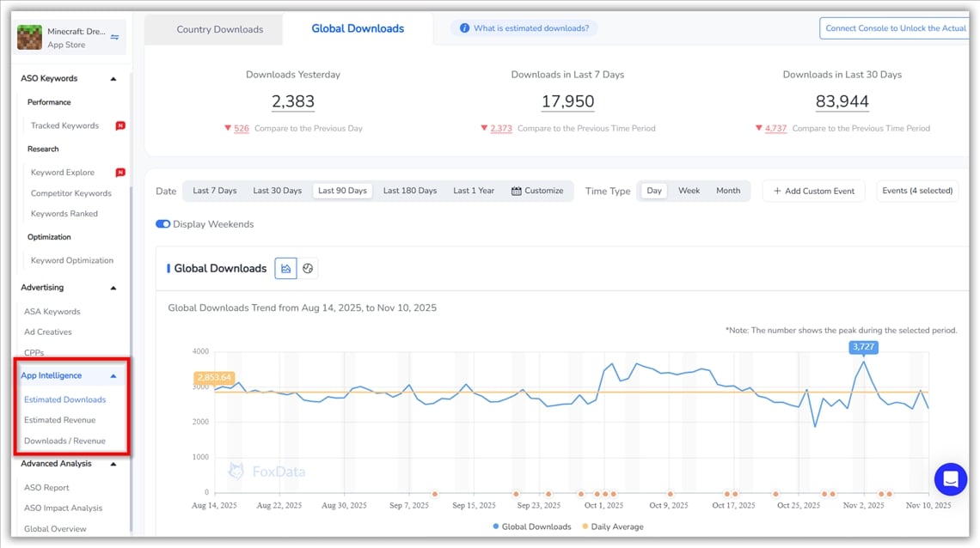
Task: Collapse the ASO Keywords section
Action: point(113,79)
